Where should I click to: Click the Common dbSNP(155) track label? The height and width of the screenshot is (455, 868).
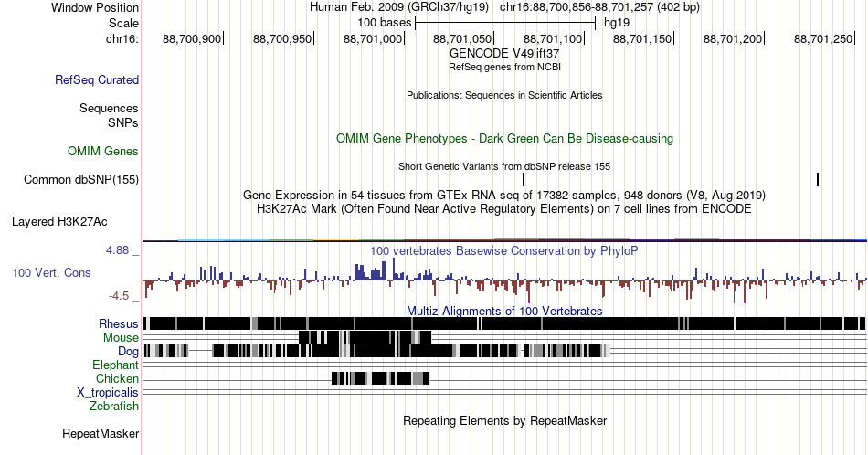click(x=81, y=179)
